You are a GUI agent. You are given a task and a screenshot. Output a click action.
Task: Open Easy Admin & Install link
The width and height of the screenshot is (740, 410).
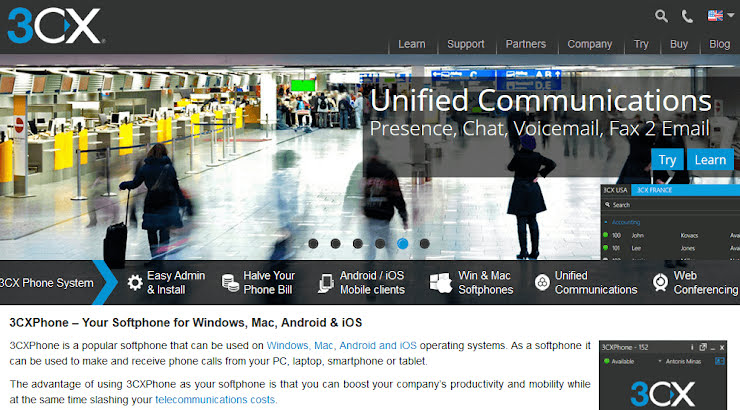[x=176, y=283]
